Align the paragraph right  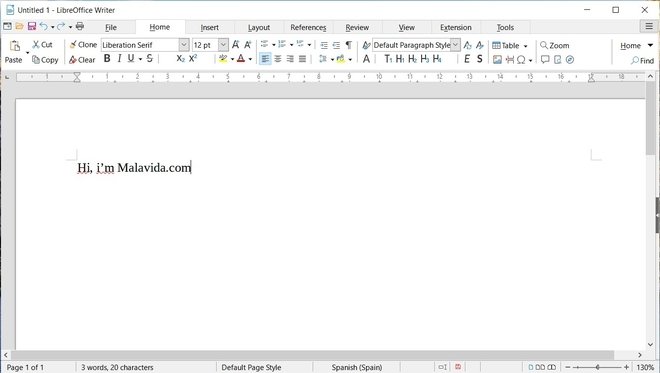coord(290,59)
